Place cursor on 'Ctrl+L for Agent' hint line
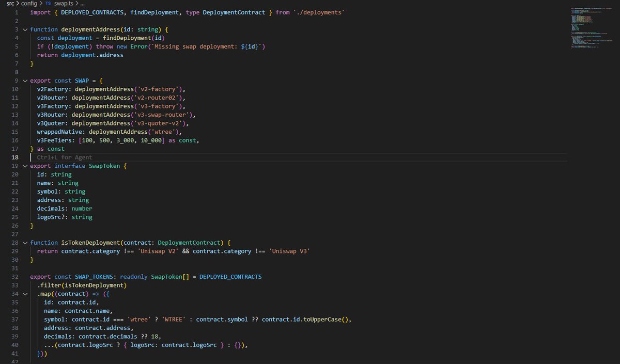This screenshot has height=364, width=620. [x=65, y=157]
